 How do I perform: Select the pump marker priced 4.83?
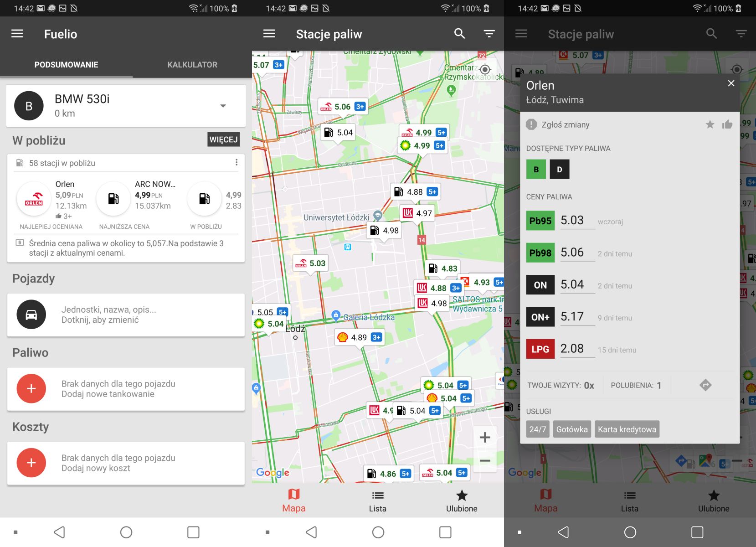[x=442, y=268]
